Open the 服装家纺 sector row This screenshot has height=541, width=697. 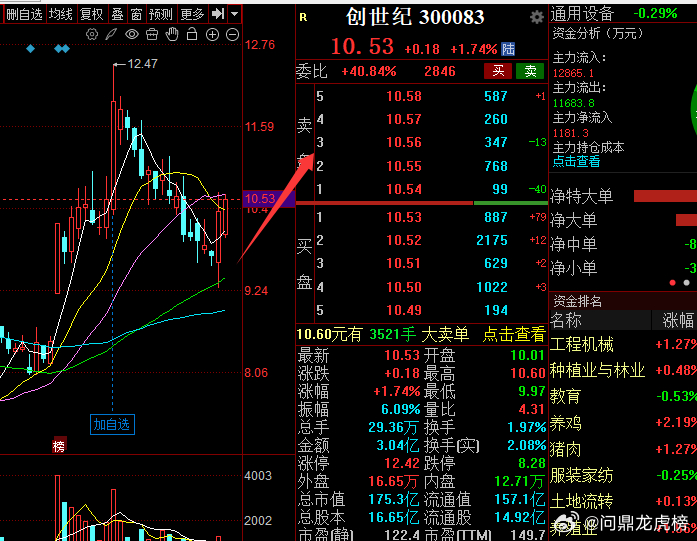pos(623,476)
